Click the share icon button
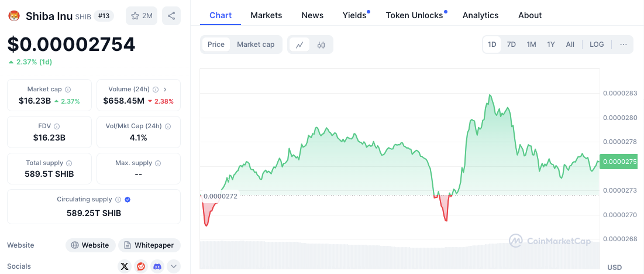644x274 pixels. 171,16
